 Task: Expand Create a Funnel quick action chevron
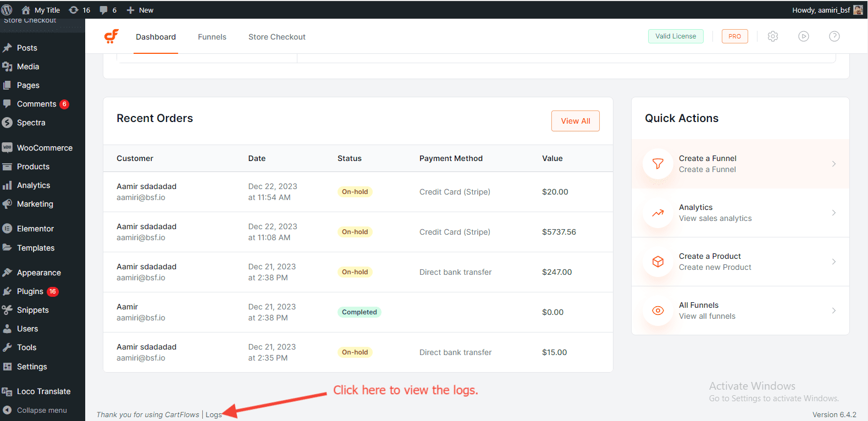coord(834,164)
